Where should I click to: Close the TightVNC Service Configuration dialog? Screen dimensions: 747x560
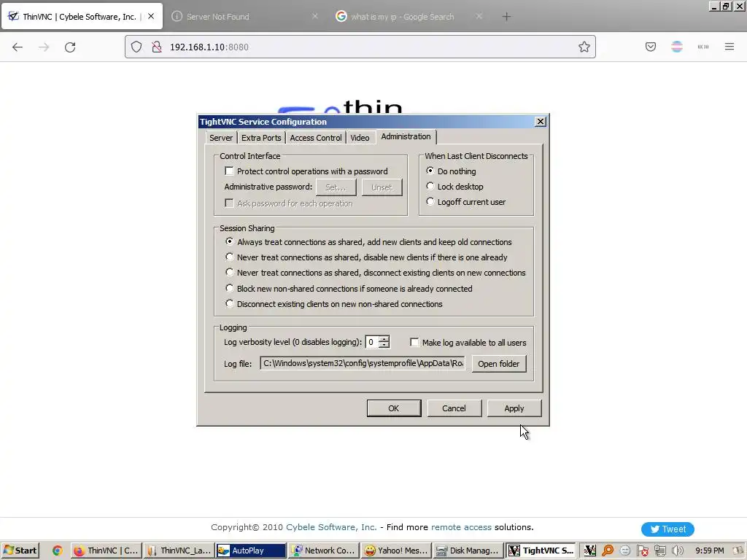coord(541,122)
